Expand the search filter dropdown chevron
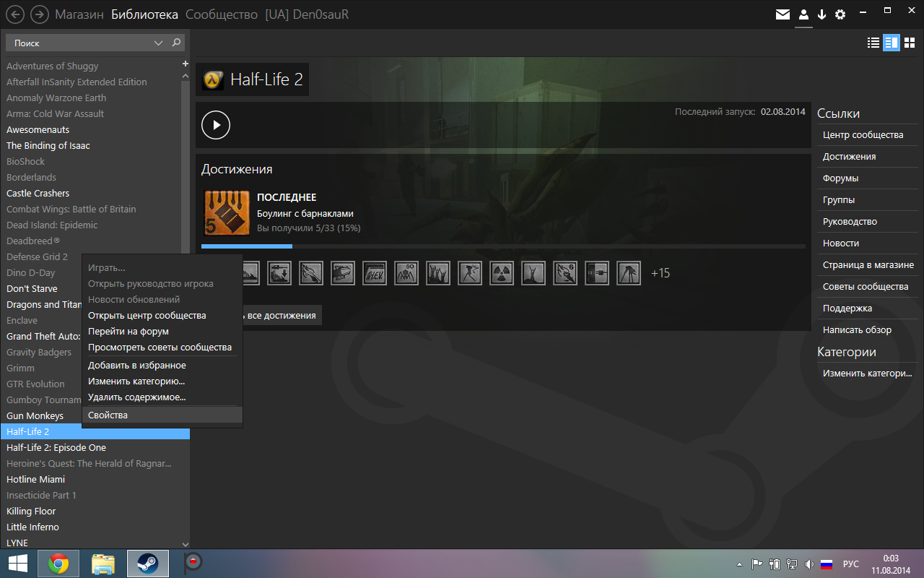924x578 pixels. (159, 43)
